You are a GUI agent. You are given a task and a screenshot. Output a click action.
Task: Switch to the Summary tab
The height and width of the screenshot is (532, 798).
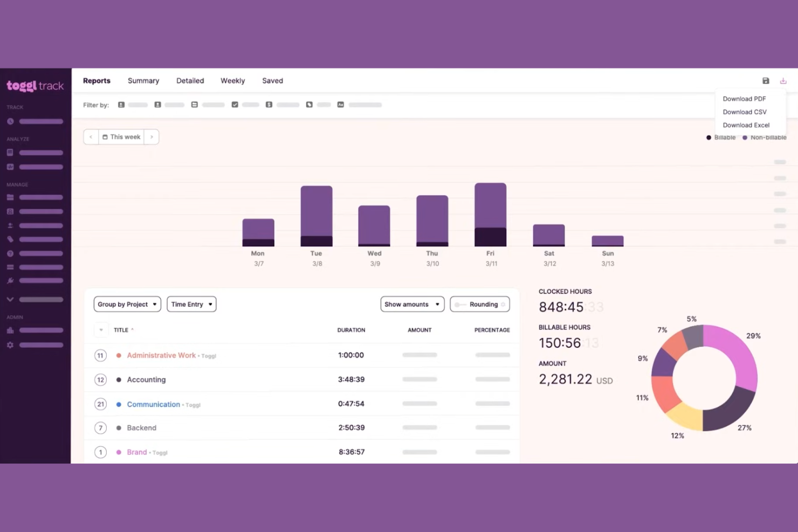(x=143, y=80)
